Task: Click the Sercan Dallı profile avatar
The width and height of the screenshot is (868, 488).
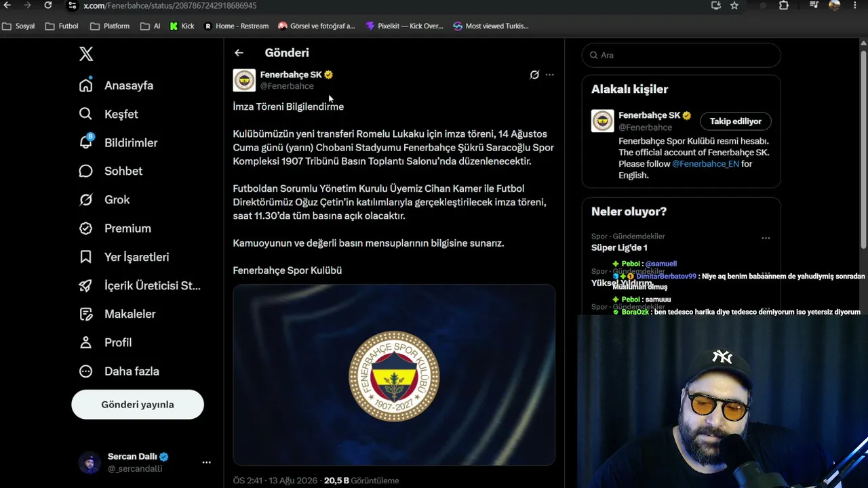Action: pos(90,462)
